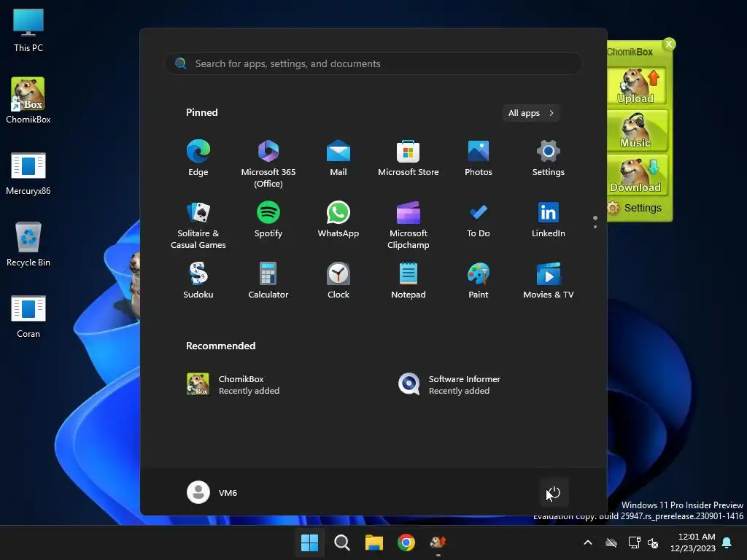Launch Spotify from pinned apps
The image size is (747, 560).
point(268,219)
